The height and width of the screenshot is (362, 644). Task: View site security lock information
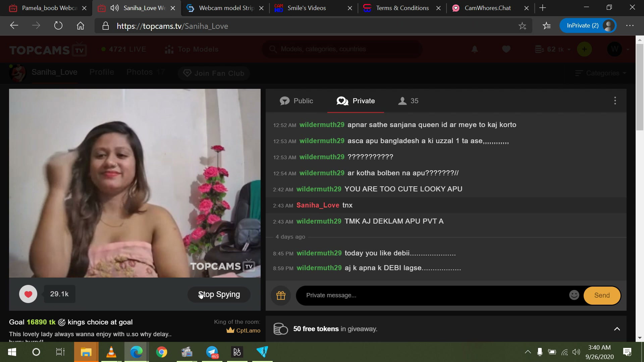(106, 26)
